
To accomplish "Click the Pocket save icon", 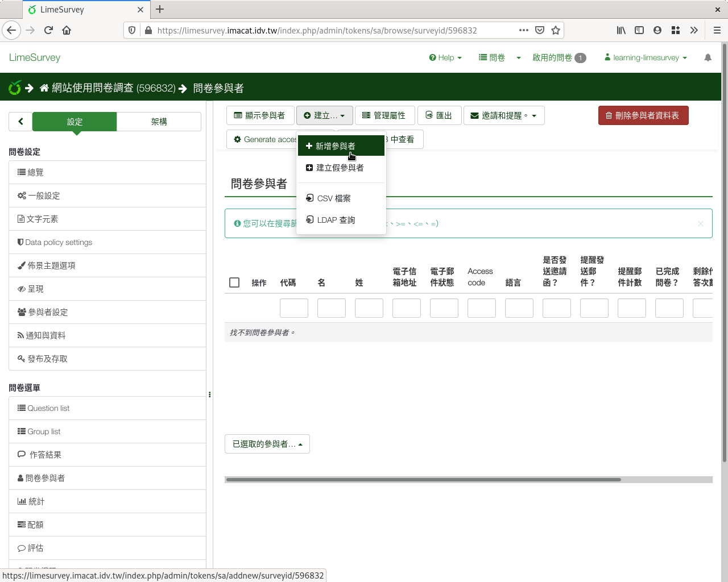I will 540,30.
